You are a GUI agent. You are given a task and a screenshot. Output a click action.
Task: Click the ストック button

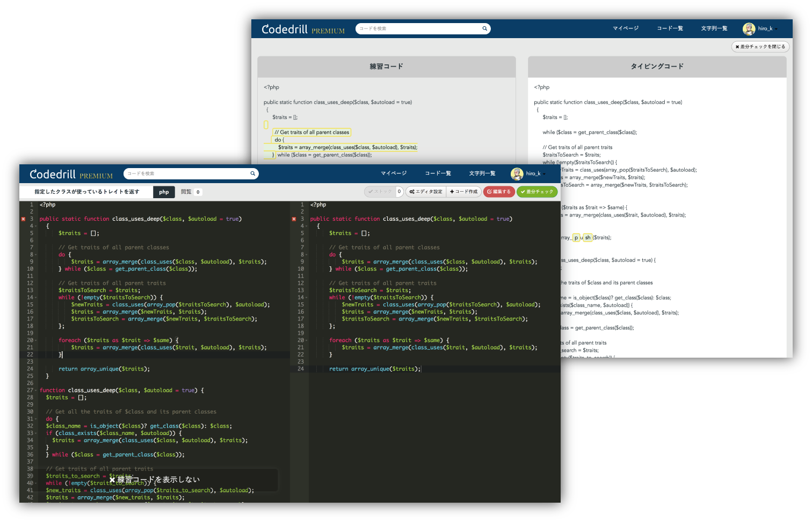point(380,192)
